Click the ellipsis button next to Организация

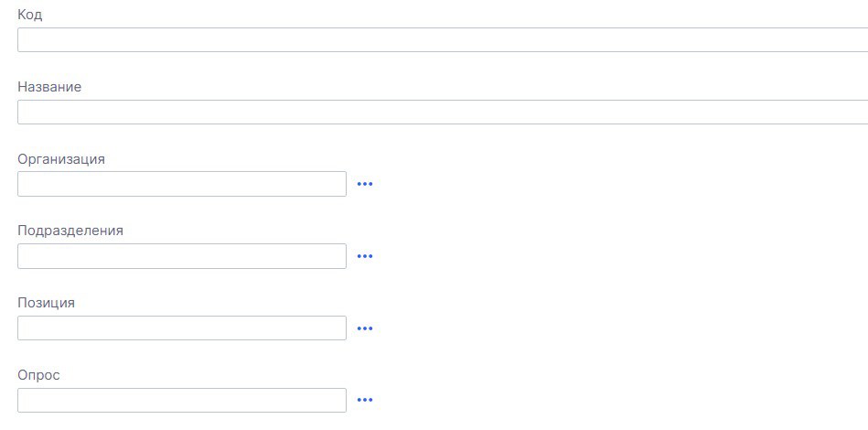(365, 184)
